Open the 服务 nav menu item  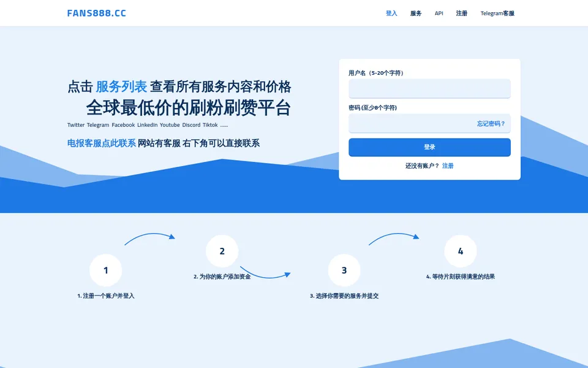416,13
